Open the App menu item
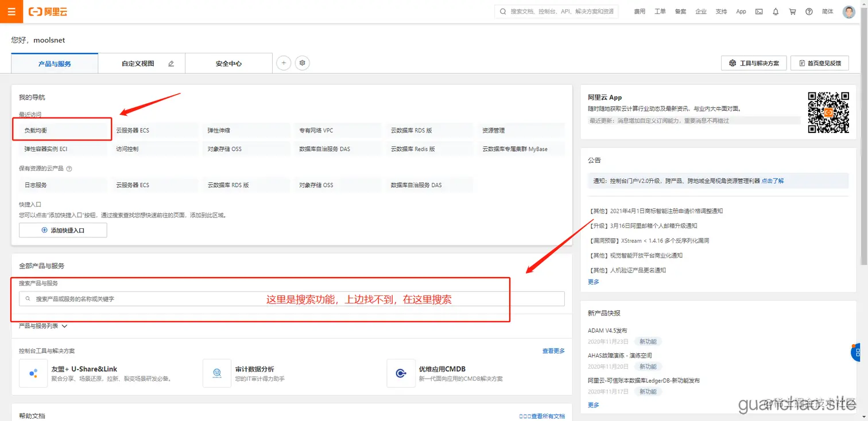 [x=741, y=11]
